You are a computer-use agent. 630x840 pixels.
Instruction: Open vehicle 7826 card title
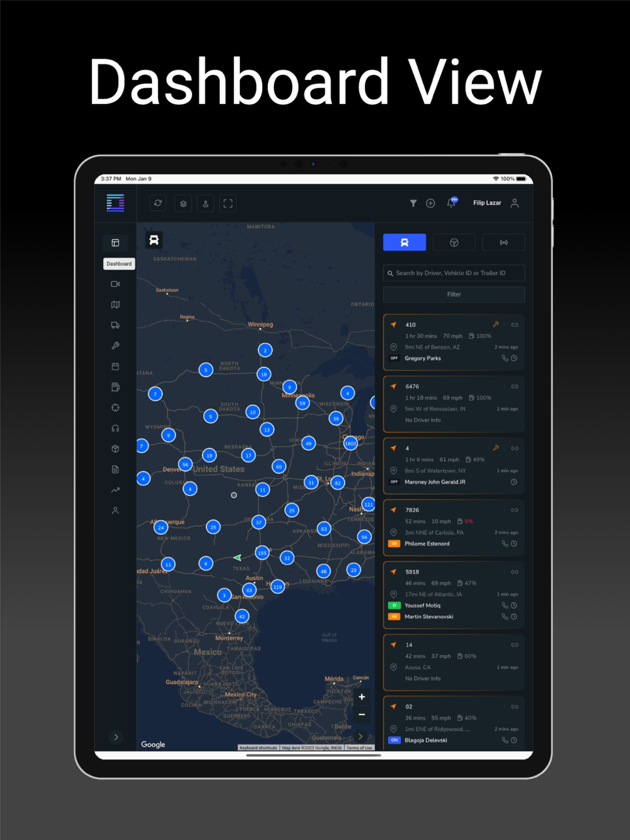(412, 510)
